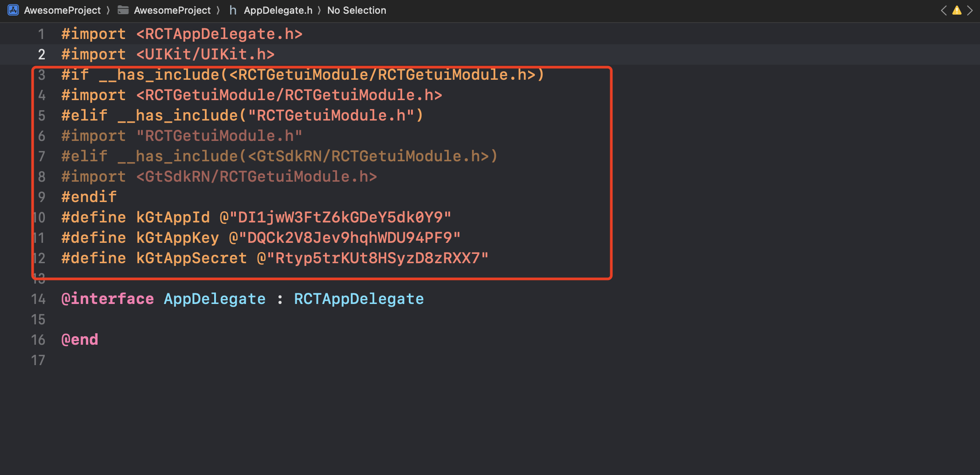This screenshot has height=475, width=980.
Task: Click '#import <GtSdkRN/RCTGetuiModule.h>' line
Action: [219, 177]
